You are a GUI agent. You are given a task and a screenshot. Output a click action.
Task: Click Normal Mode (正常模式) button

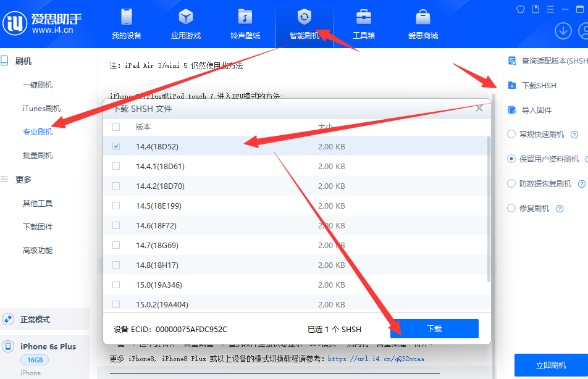(44, 319)
